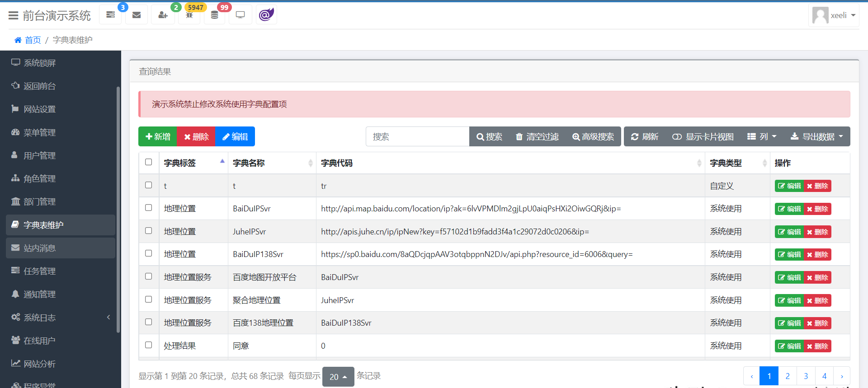Screen dimensions: 868x388
Task: Open 网站分析 in the sidebar
Action: 61,364
